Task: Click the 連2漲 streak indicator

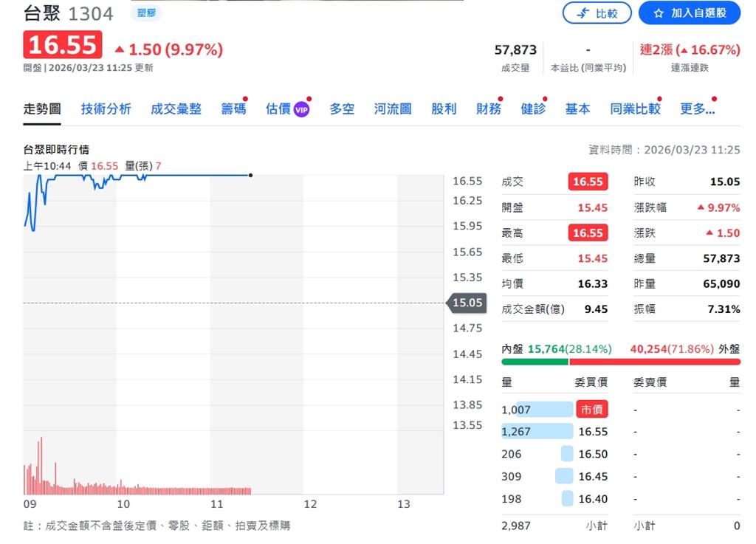Action: tap(690, 50)
